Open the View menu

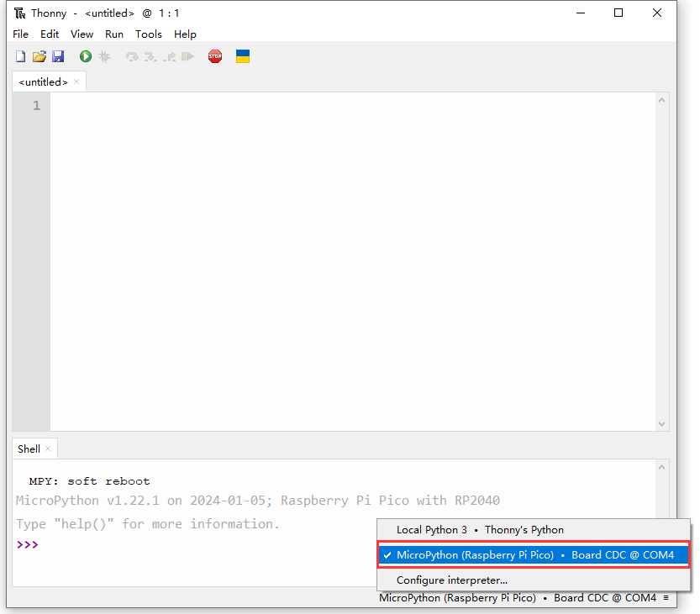pyautogui.click(x=82, y=34)
